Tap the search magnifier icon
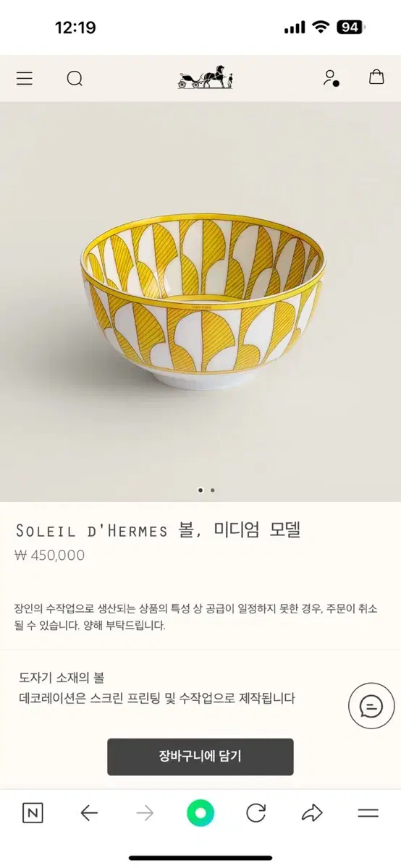 tap(75, 78)
